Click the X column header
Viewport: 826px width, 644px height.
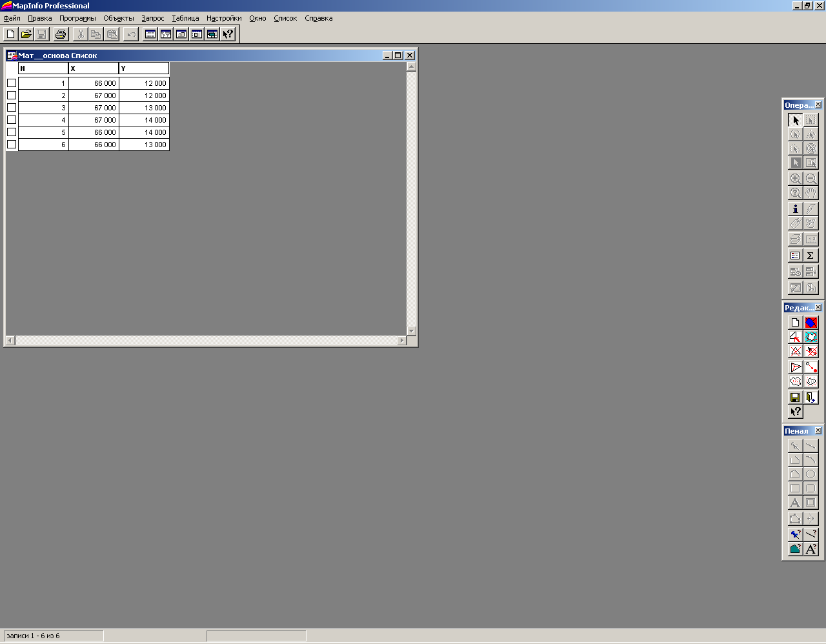(94, 68)
